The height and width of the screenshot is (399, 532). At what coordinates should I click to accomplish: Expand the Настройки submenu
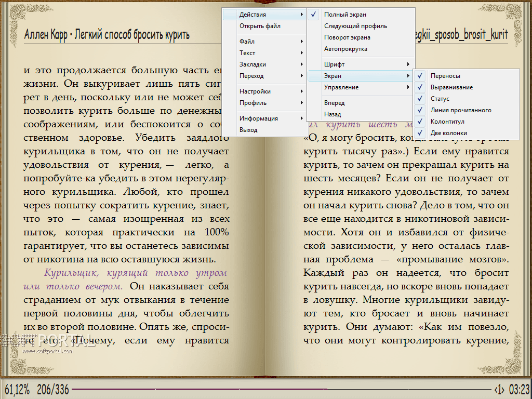pos(264,91)
